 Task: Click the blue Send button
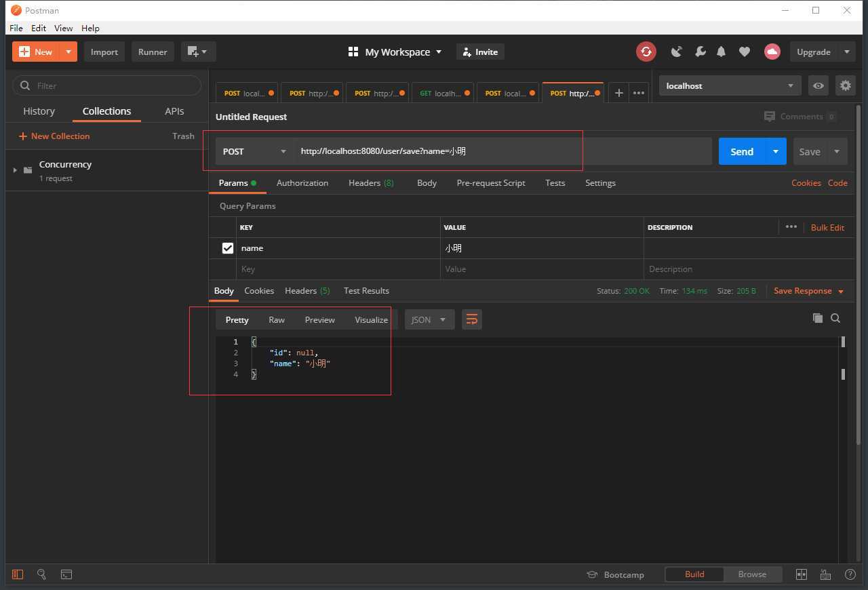(742, 151)
